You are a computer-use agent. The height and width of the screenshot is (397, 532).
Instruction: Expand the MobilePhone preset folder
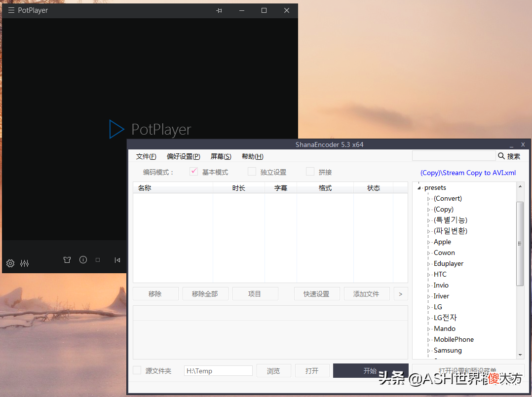click(x=428, y=340)
